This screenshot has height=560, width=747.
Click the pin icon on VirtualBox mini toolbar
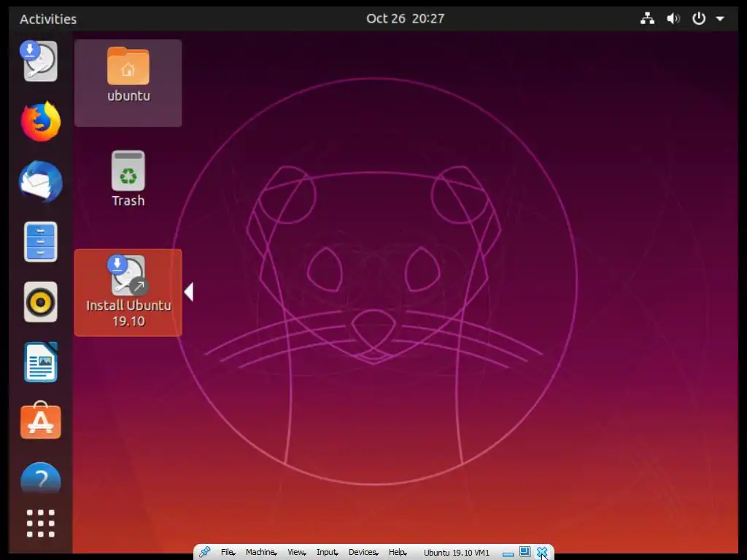204,552
